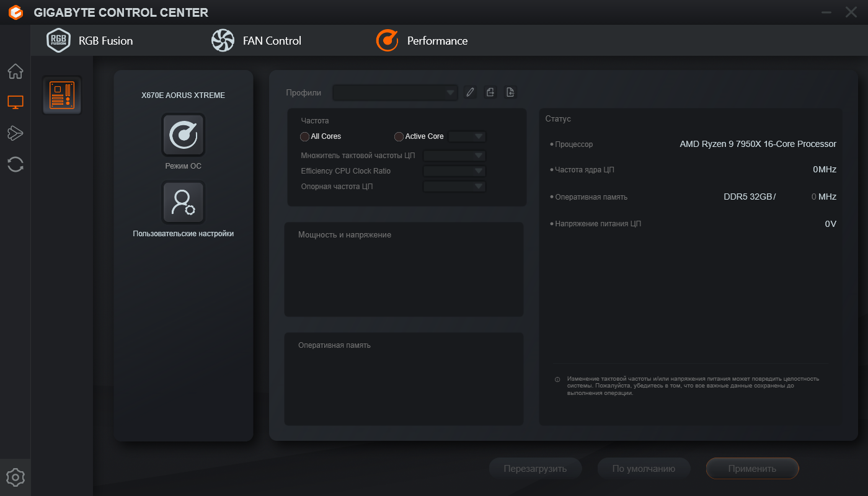The width and height of the screenshot is (868, 496).
Task: Open the paper-plane arrow sidebar icon
Action: pyautogui.click(x=15, y=133)
